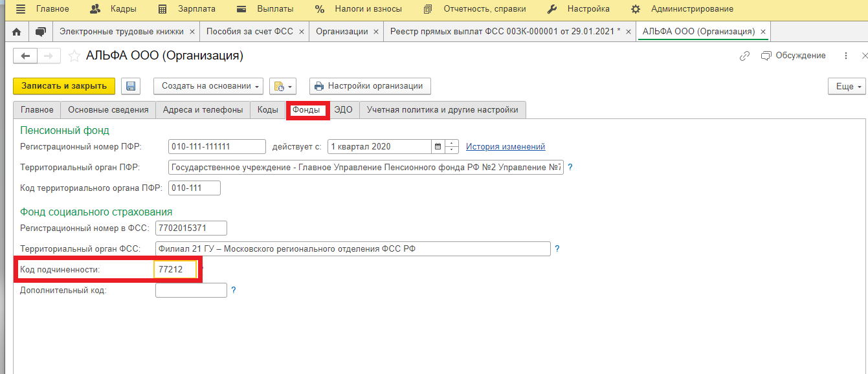Switch to 'Адреса и телефоны' tab

tap(203, 110)
